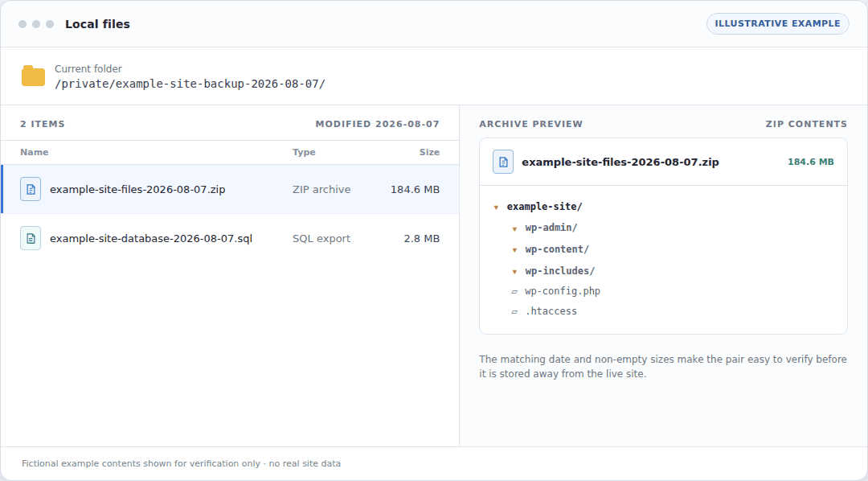
Task: Click the ZIP archive type cell
Action: (x=321, y=189)
